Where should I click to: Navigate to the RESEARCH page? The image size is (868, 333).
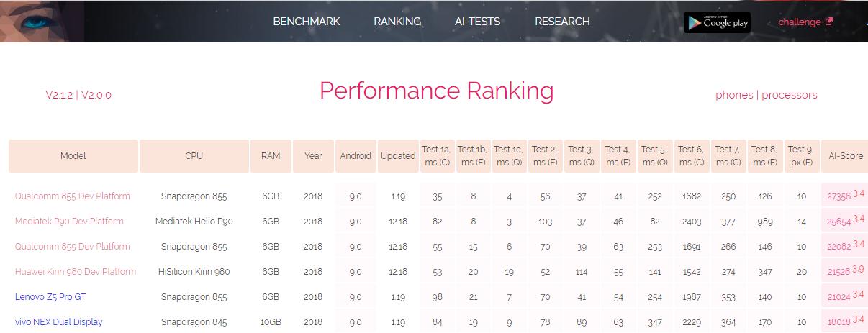tap(562, 22)
